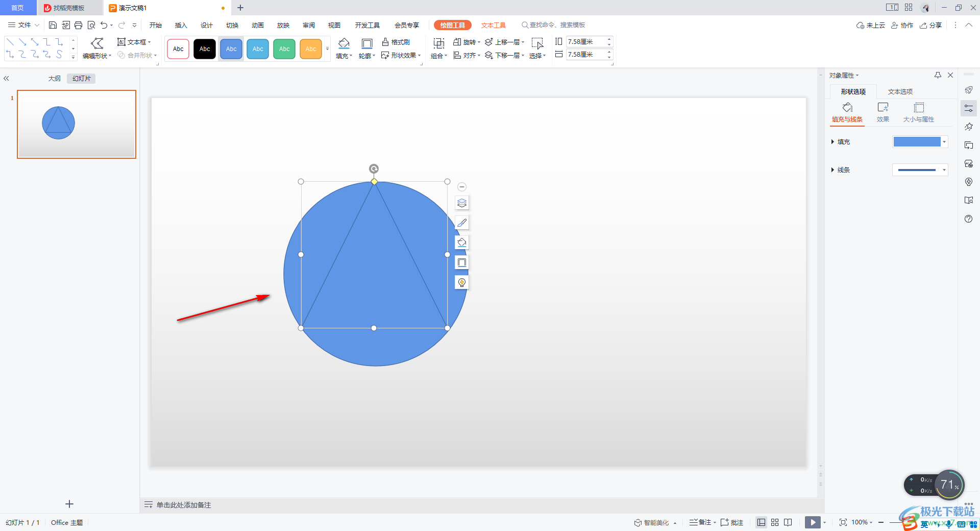Add a new slide with plus button

tap(69, 504)
